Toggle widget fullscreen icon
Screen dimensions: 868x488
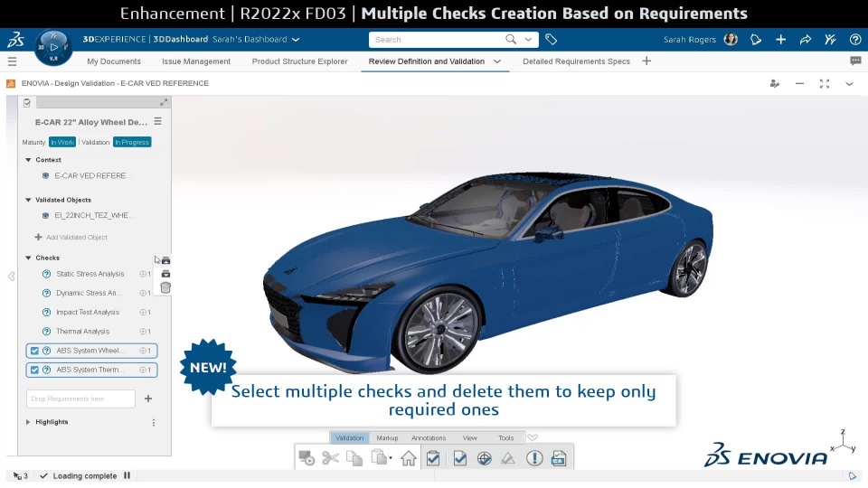coord(825,83)
